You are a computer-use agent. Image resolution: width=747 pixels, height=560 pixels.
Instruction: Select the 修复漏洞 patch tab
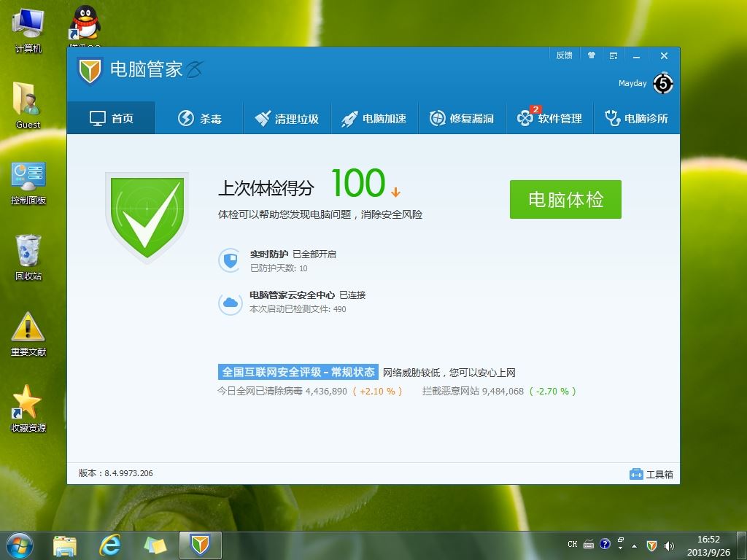point(462,118)
